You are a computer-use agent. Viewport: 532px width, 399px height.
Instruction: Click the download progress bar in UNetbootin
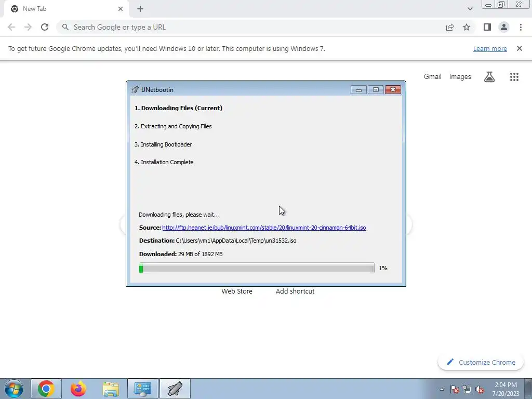(x=257, y=268)
